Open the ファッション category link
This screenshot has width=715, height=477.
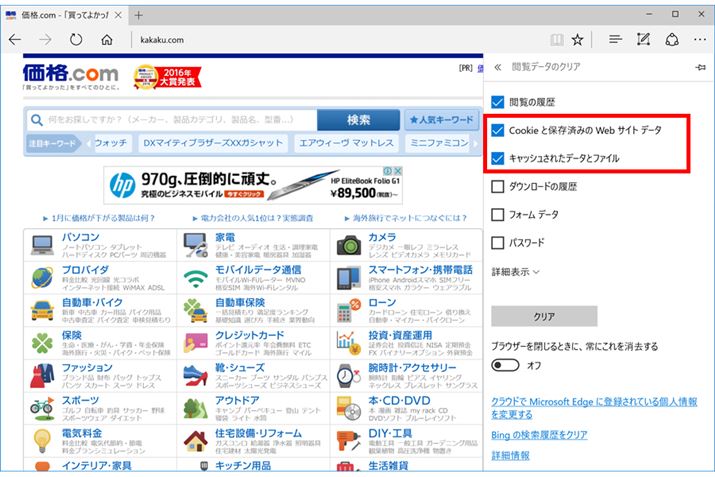87,368
